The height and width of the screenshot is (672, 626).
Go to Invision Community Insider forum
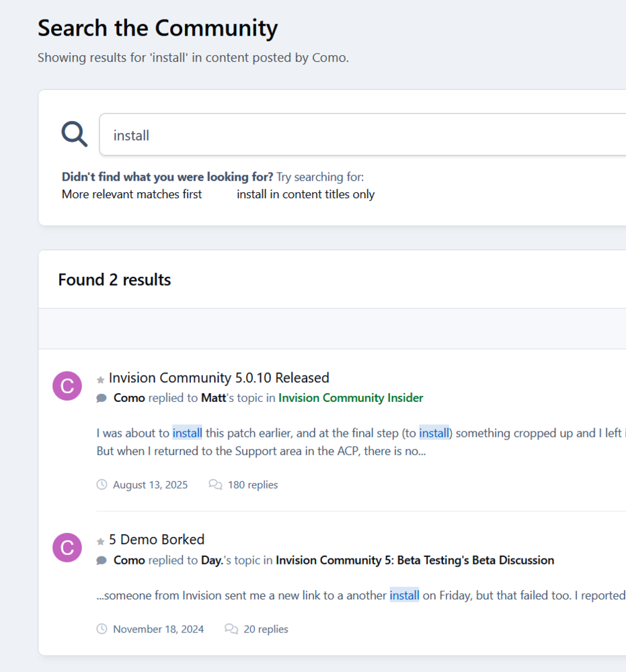(x=351, y=398)
